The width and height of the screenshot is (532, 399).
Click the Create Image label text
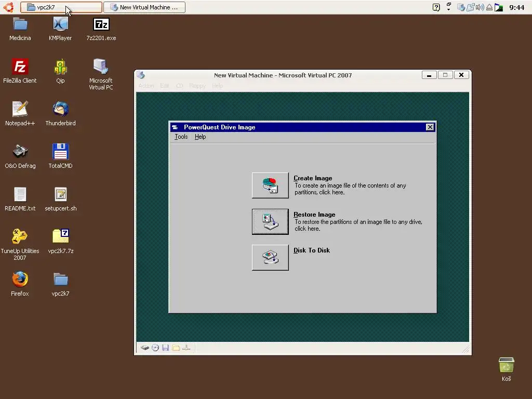(313, 178)
